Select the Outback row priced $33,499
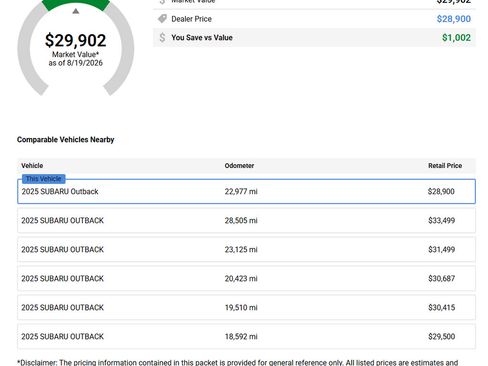 point(246,221)
